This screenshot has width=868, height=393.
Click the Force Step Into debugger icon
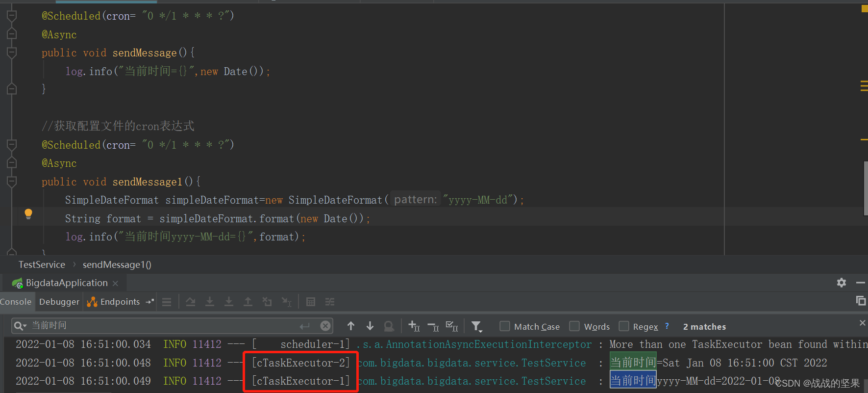coord(229,302)
